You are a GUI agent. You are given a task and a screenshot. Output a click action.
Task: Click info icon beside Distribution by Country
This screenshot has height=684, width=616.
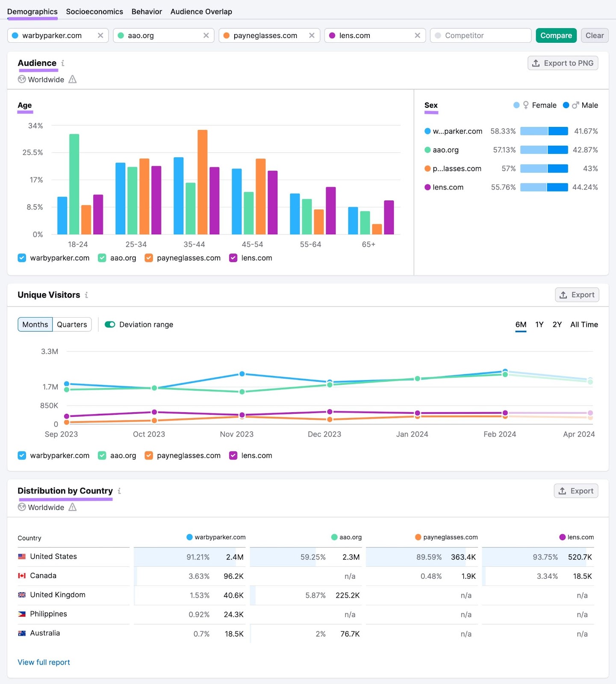[119, 491]
